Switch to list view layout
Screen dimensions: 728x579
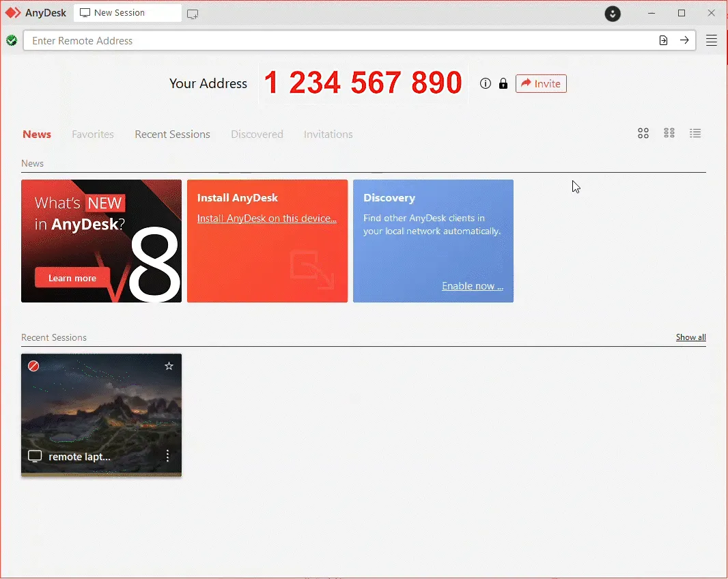point(695,134)
